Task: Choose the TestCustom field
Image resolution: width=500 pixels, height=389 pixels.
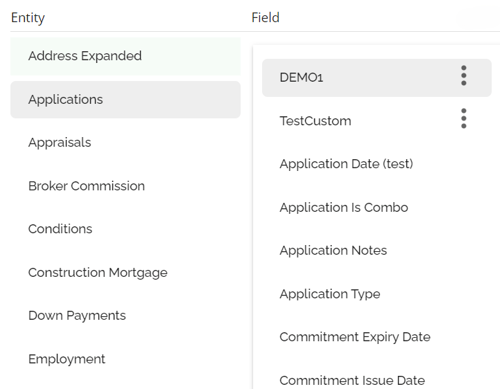Action: [x=377, y=121]
